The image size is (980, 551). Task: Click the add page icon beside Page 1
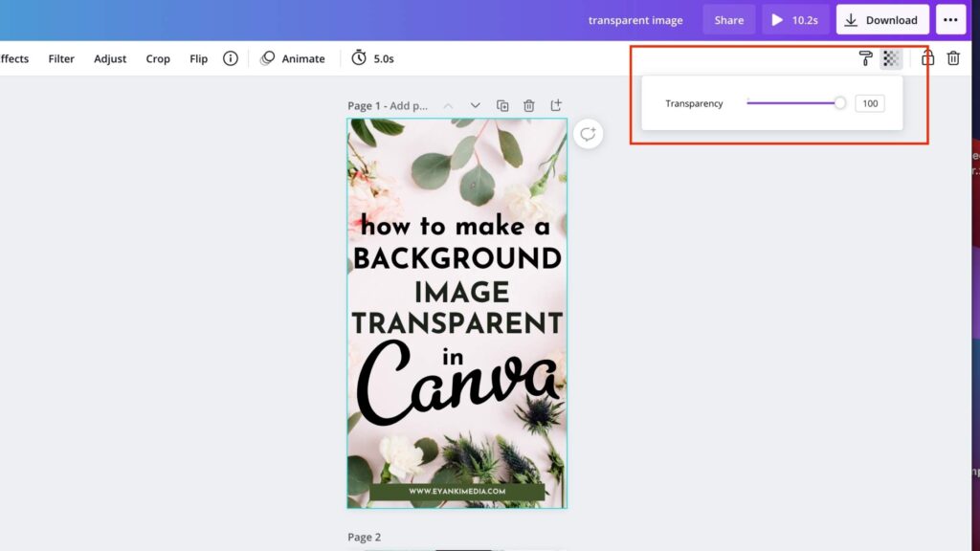556,105
